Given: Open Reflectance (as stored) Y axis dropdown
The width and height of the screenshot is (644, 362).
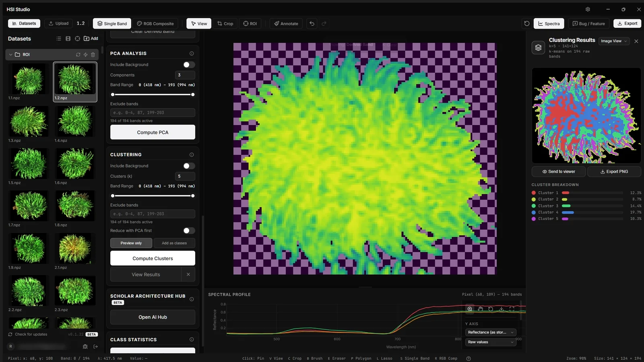Looking at the screenshot, I should 491,332.
